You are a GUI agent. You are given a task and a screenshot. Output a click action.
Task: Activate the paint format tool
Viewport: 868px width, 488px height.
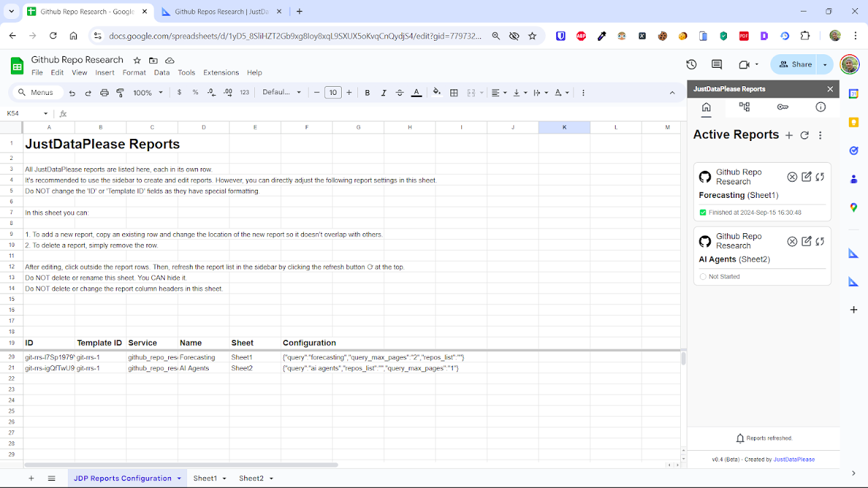click(121, 93)
